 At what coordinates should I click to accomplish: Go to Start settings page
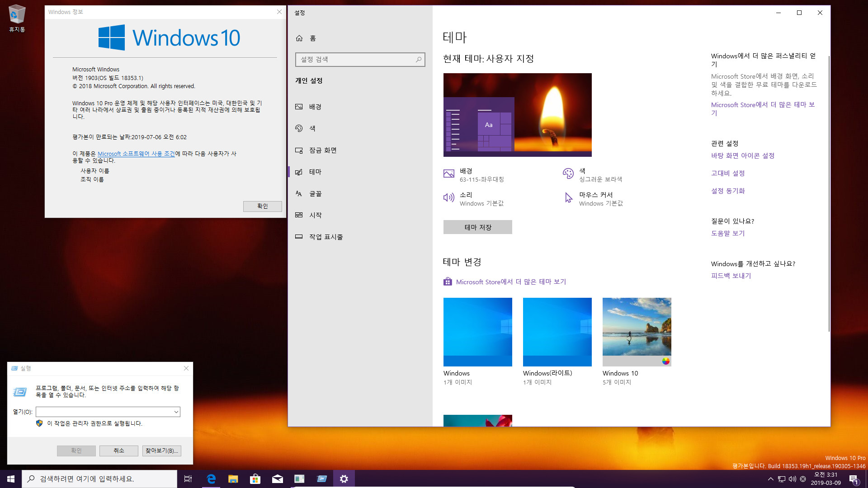[360, 215]
